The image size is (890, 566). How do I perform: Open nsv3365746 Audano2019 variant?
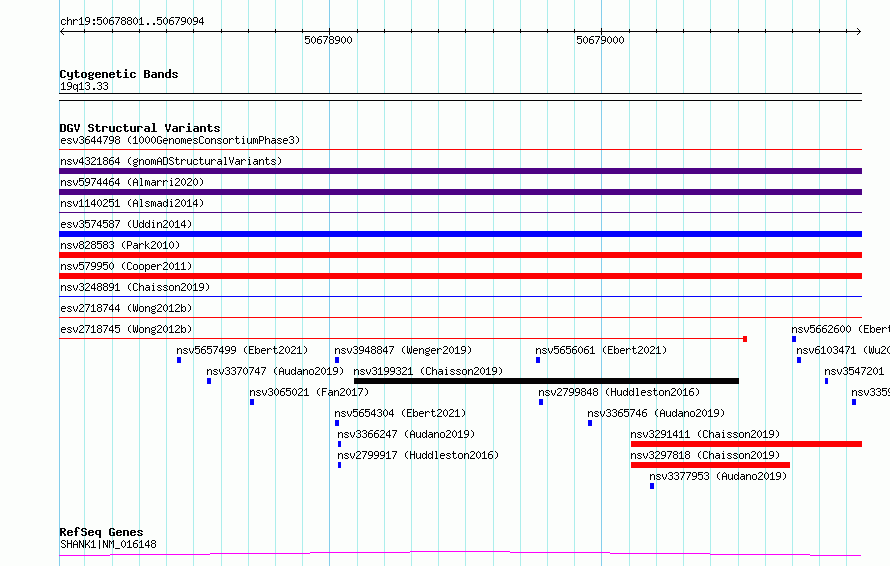pyautogui.click(x=656, y=413)
